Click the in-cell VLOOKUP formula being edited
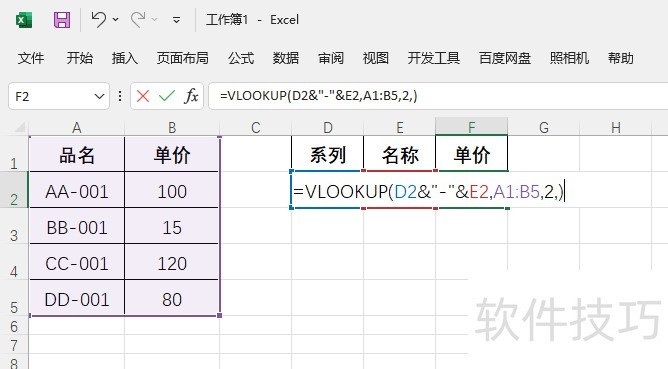The height and width of the screenshot is (369, 668). pos(429,191)
